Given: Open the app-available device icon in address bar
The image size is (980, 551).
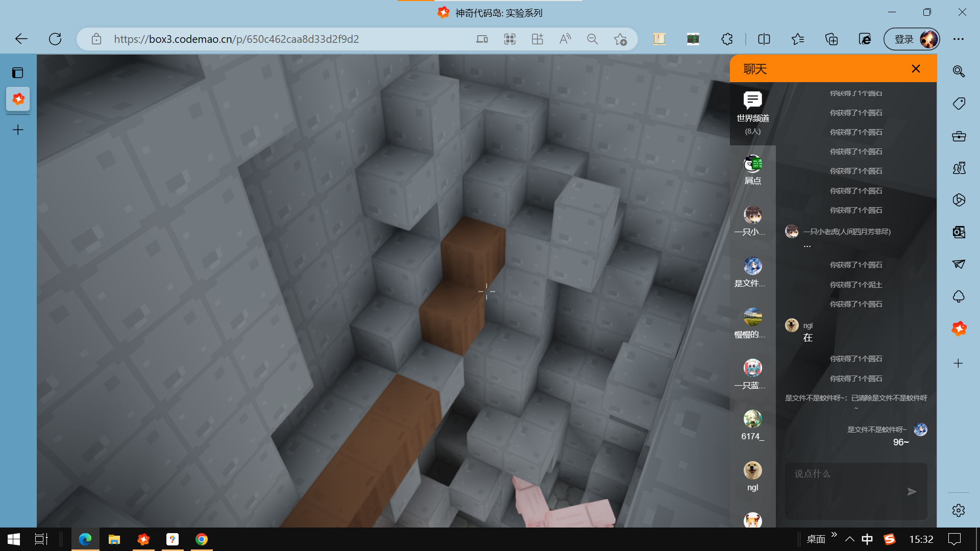Looking at the screenshot, I should [x=482, y=39].
